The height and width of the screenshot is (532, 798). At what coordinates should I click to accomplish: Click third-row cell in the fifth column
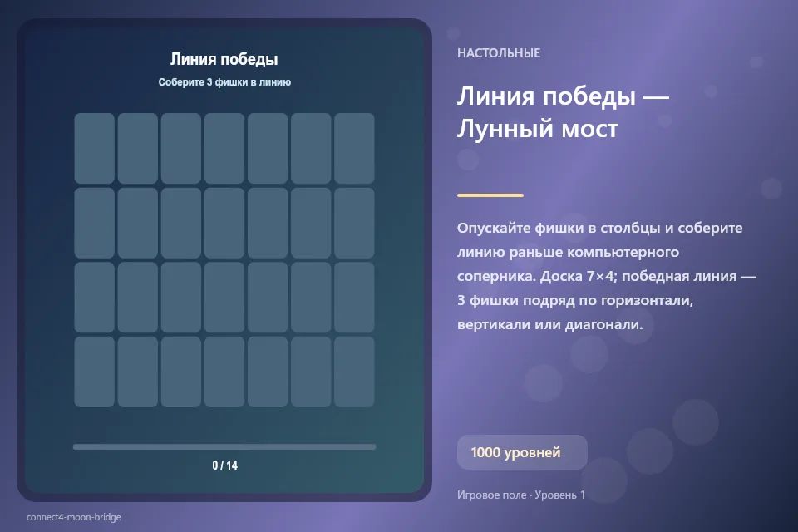pyautogui.click(x=268, y=298)
